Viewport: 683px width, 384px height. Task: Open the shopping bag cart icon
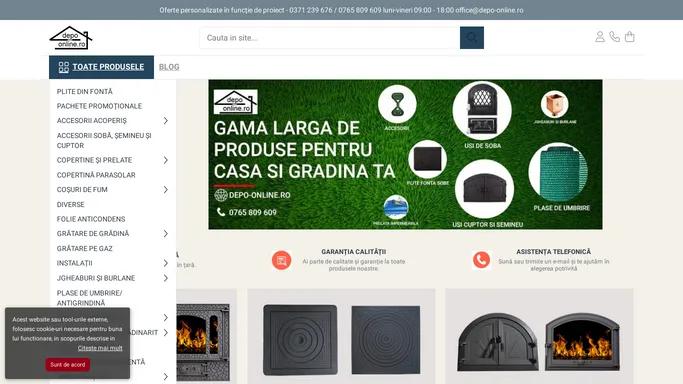click(x=629, y=37)
